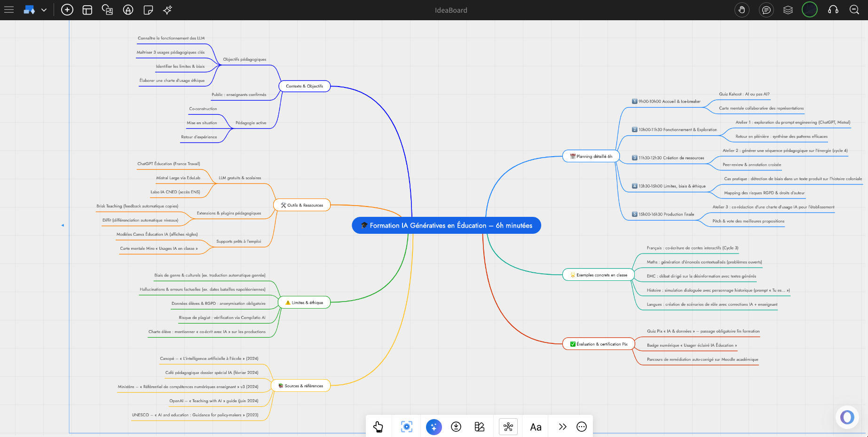The height and width of the screenshot is (437, 868).
Task: Open support via headphones icon
Action: [x=833, y=10]
